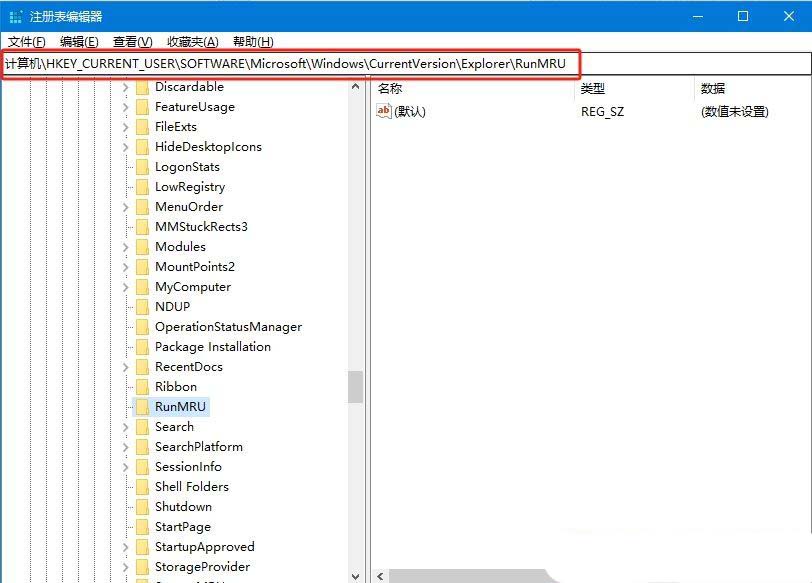Open the 文件(F) menu
This screenshot has height=583, width=812.
(27, 41)
